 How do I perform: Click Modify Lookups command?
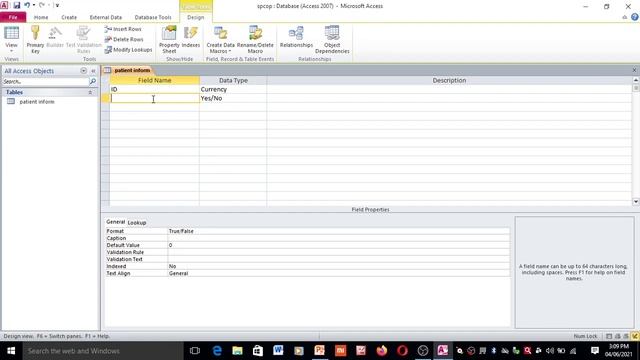click(x=128, y=50)
